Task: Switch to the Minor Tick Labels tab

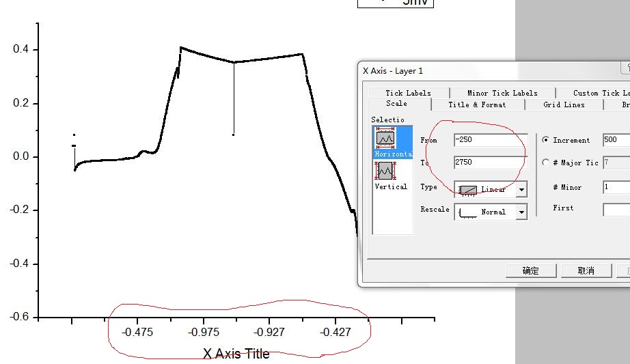Action: pyautogui.click(x=502, y=93)
